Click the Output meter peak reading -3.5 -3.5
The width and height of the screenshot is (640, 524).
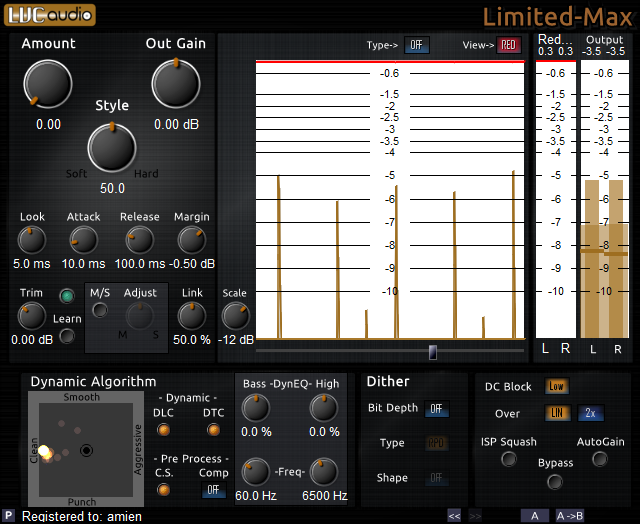click(x=603, y=51)
